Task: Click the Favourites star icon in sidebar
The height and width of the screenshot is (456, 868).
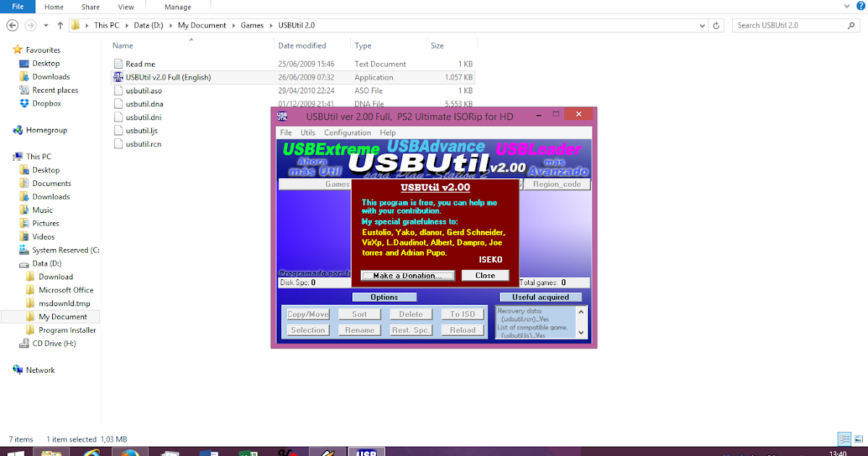Action: click(17, 50)
